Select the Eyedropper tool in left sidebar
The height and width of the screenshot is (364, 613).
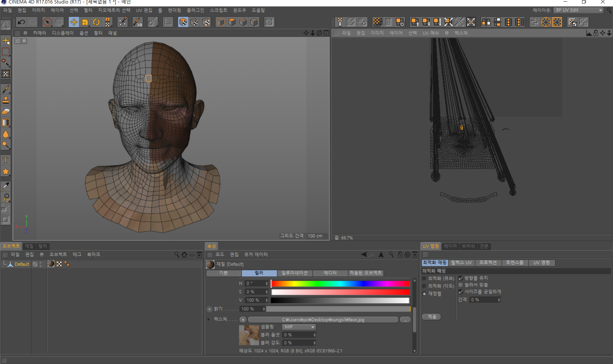point(6,186)
